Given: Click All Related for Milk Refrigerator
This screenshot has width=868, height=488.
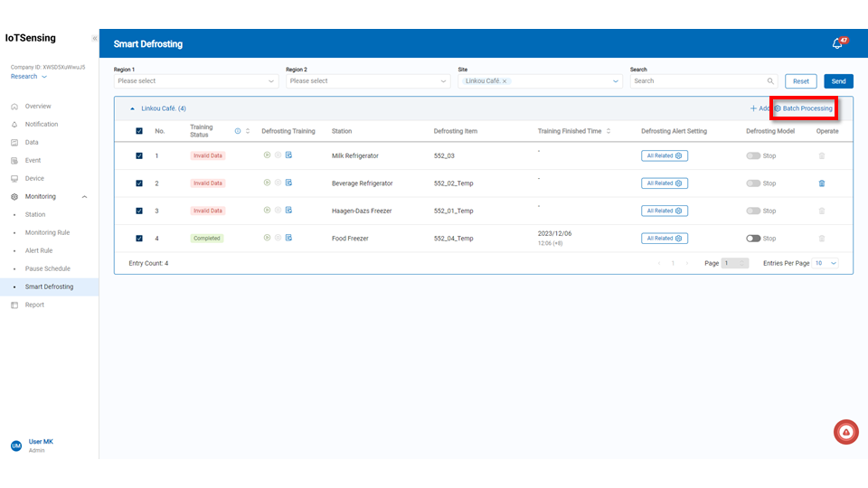Looking at the screenshot, I should tap(665, 155).
